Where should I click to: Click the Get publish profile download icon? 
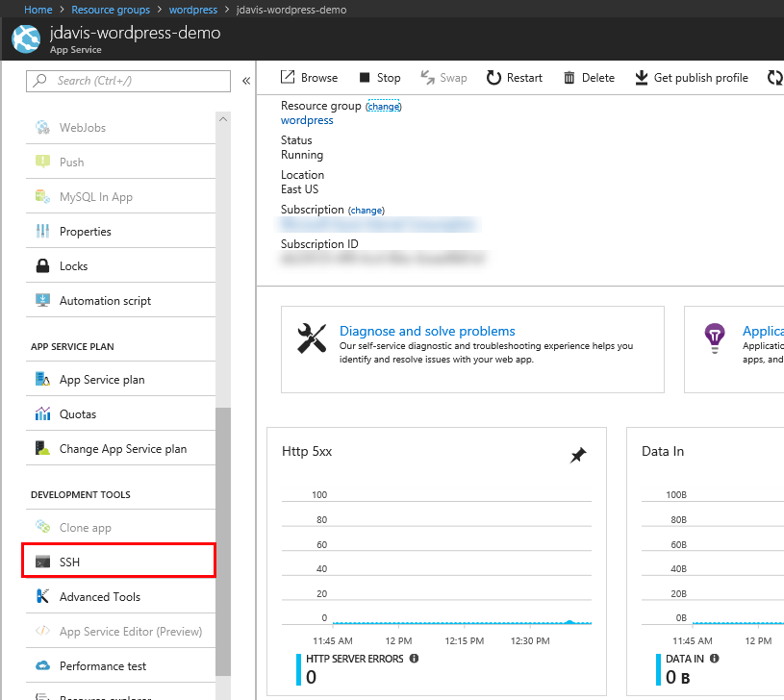pyautogui.click(x=641, y=78)
